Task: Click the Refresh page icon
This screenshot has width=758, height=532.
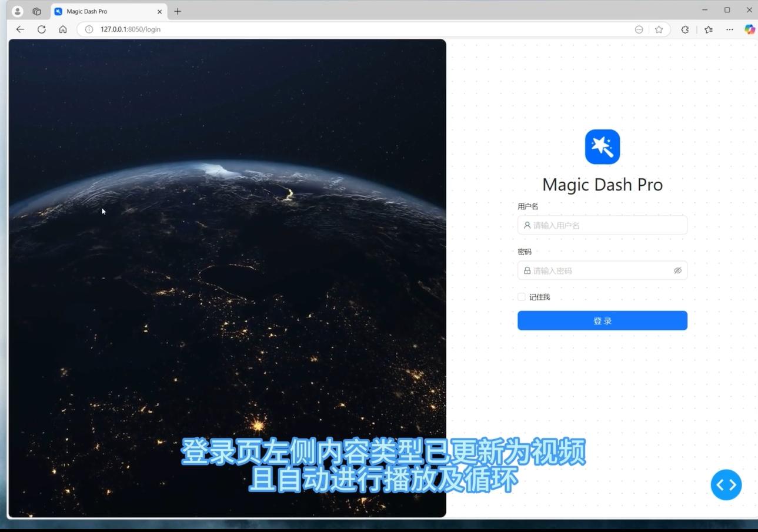Action: 41,29
